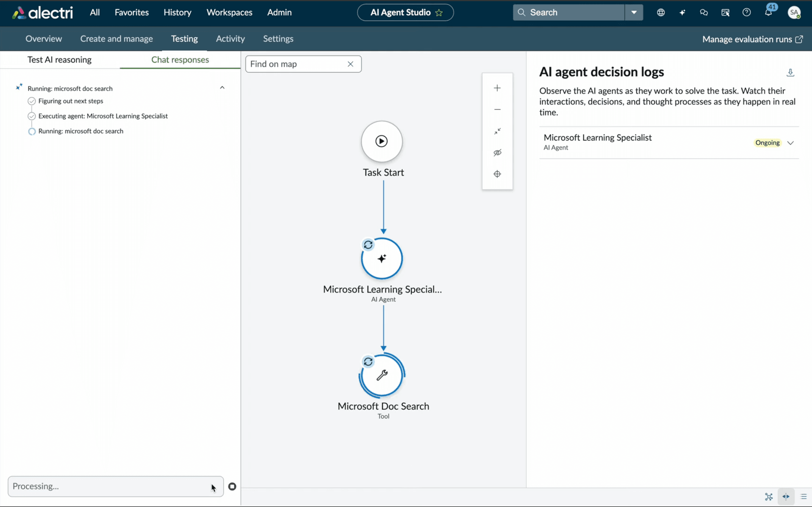This screenshot has height=507, width=812.
Task: Expand the Ongoing status for Microsoft Learning Specialist
Action: click(790, 143)
